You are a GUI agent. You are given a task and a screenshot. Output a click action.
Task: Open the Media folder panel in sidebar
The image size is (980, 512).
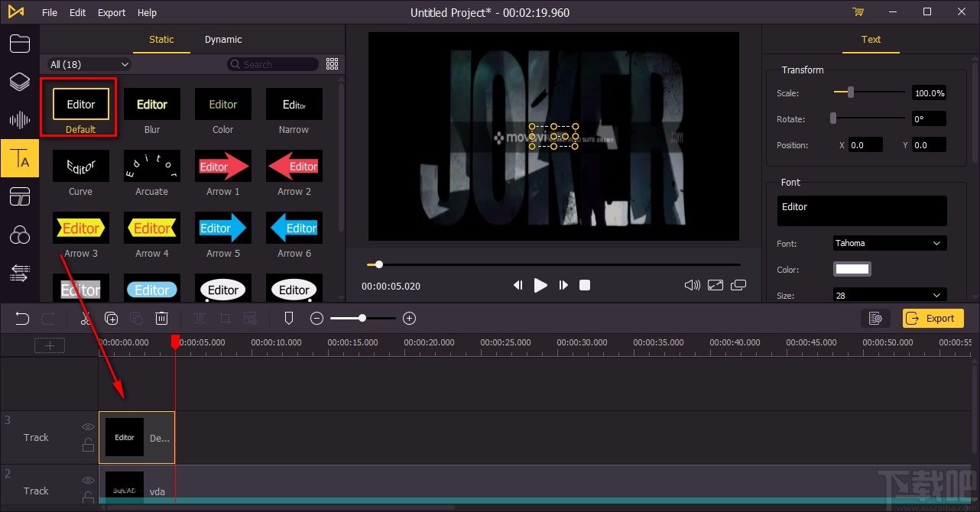pos(20,44)
